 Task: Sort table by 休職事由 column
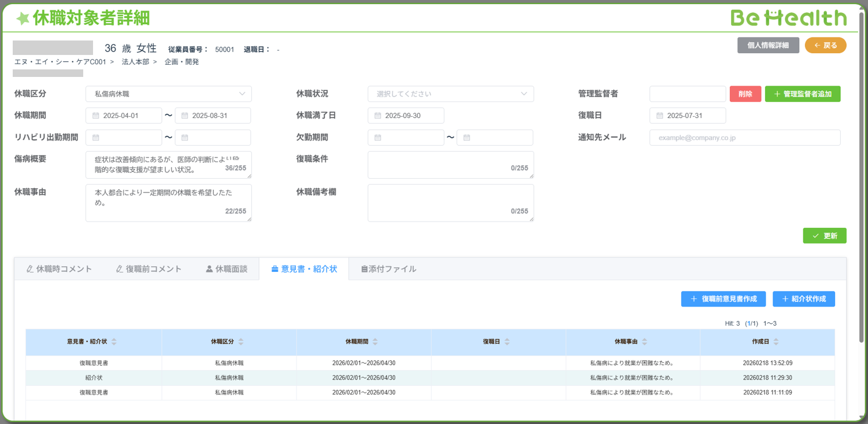(644, 342)
